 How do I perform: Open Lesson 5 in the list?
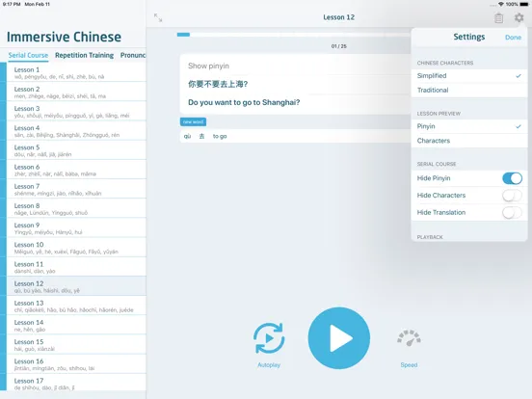tap(76, 150)
